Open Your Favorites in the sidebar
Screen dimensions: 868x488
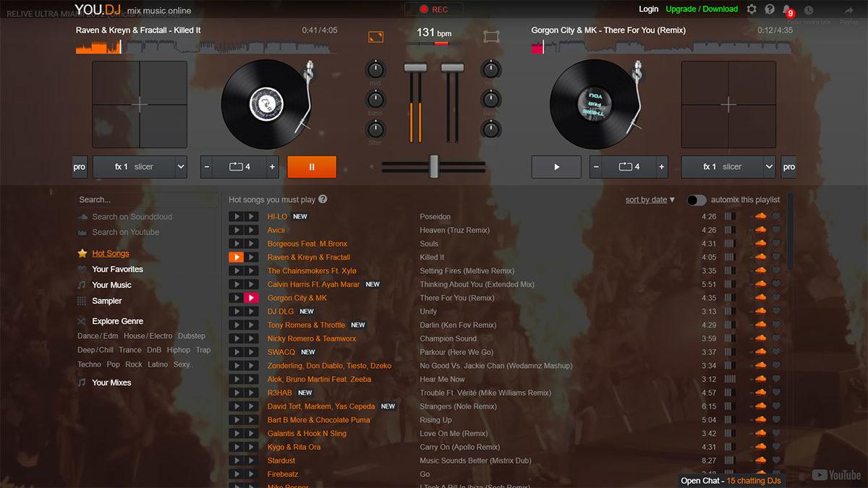tap(119, 269)
